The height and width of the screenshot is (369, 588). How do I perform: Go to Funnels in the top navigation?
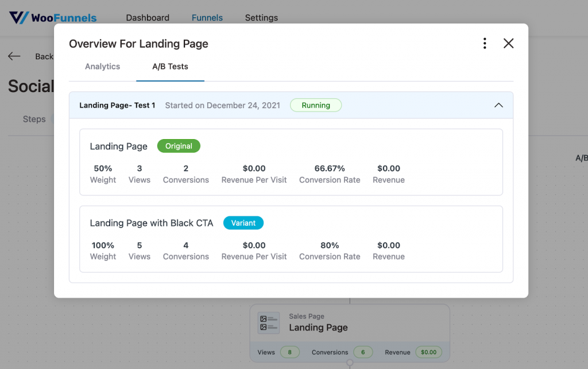[207, 18]
